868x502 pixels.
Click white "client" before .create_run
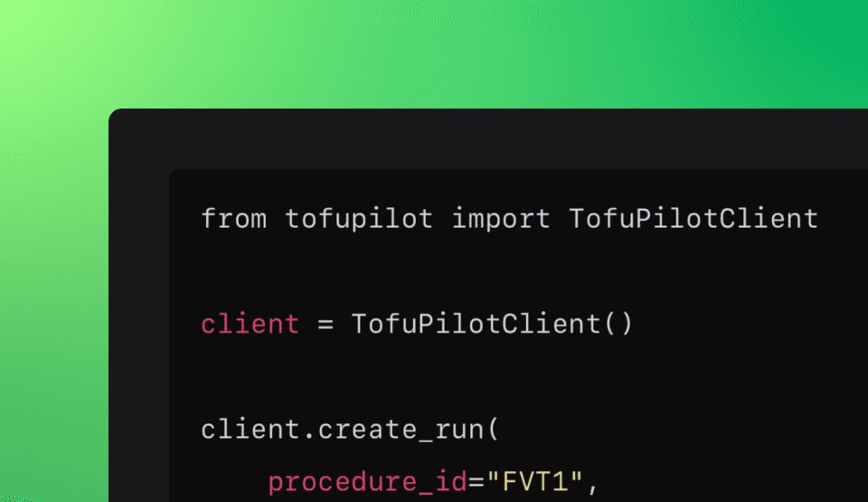tap(250, 429)
